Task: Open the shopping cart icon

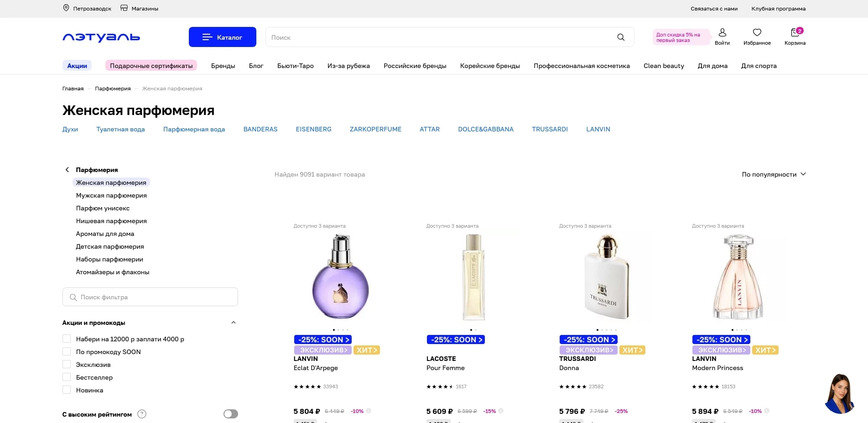Action: [795, 33]
